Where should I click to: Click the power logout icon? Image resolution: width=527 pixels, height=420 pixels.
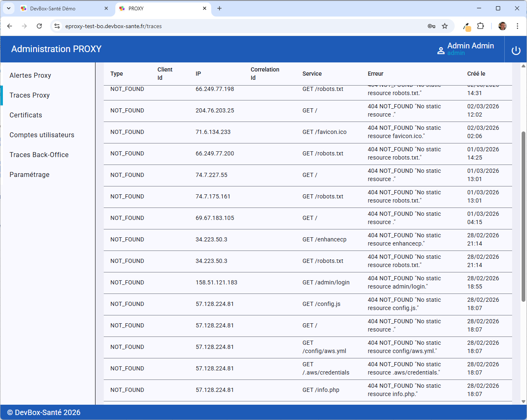(x=516, y=50)
